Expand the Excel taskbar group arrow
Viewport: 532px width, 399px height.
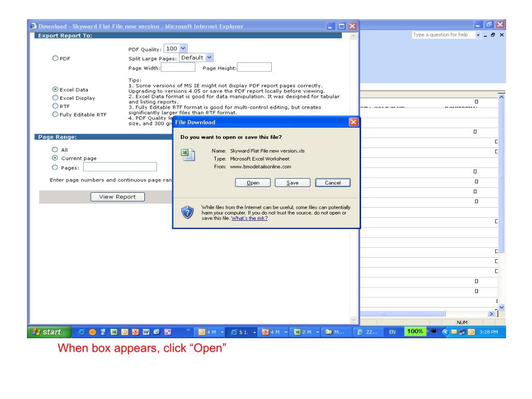317,332
